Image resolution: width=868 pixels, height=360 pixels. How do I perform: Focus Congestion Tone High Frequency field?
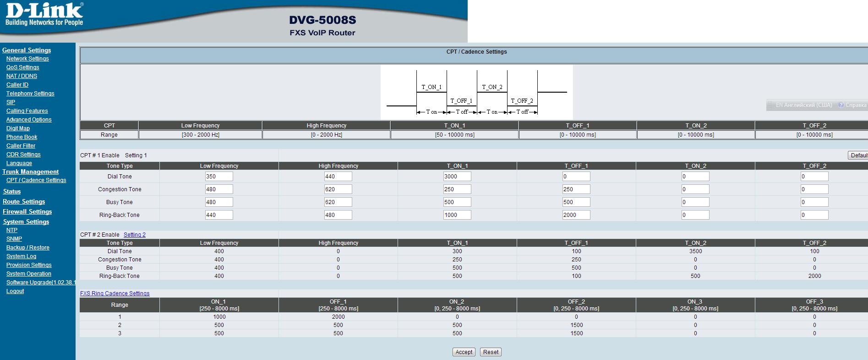tap(338, 189)
